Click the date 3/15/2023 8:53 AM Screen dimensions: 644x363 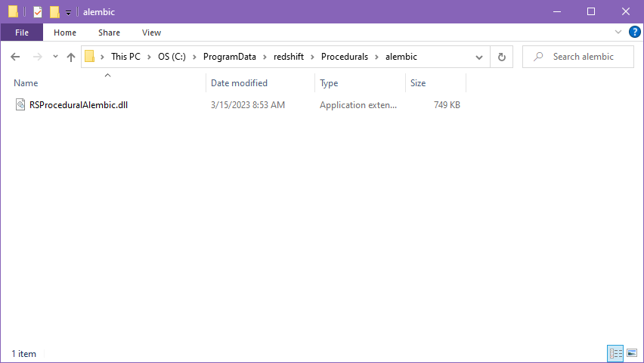248,105
